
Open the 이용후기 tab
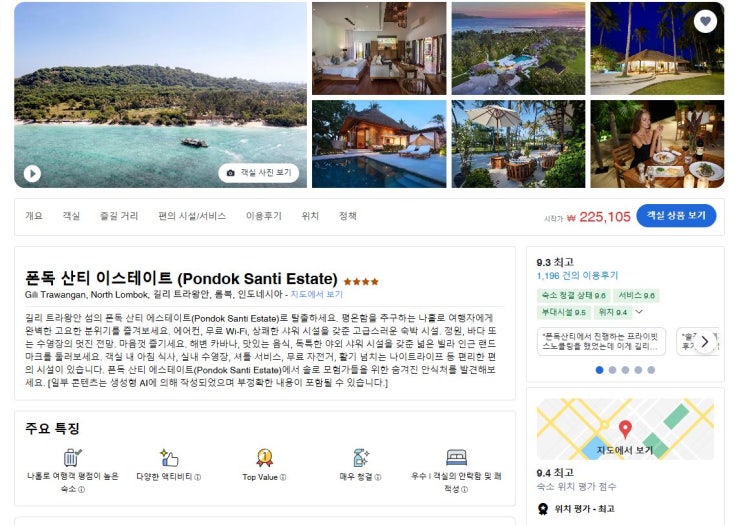[x=263, y=216]
